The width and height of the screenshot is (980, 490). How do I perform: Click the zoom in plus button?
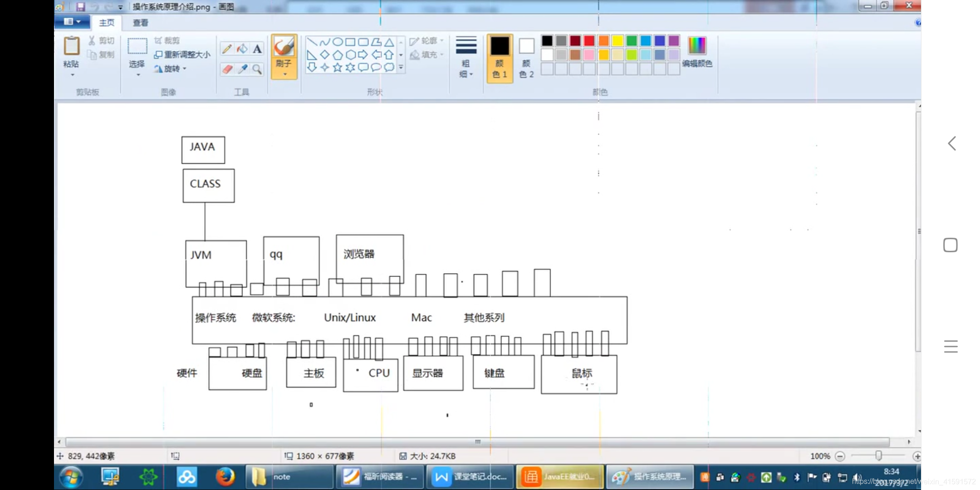tap(916, 456)
